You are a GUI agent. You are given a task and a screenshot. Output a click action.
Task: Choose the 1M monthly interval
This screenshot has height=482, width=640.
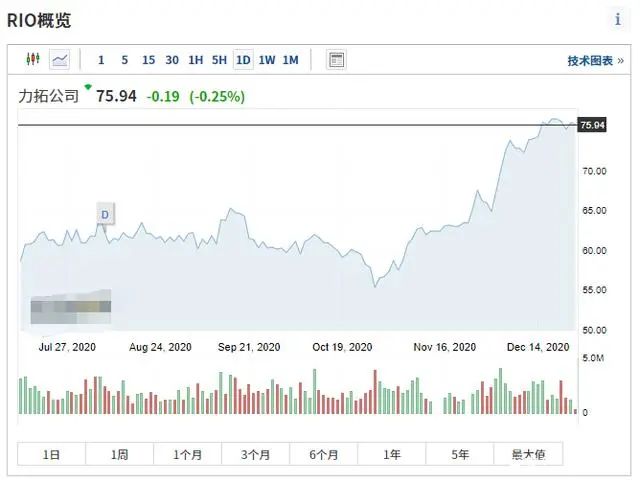pos(290,60)
